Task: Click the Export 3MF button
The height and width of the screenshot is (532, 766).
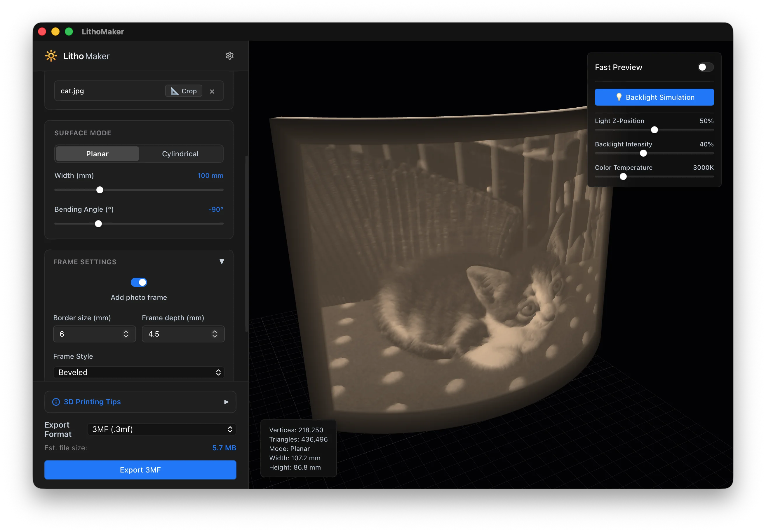Action: click(x=140, y=470)
